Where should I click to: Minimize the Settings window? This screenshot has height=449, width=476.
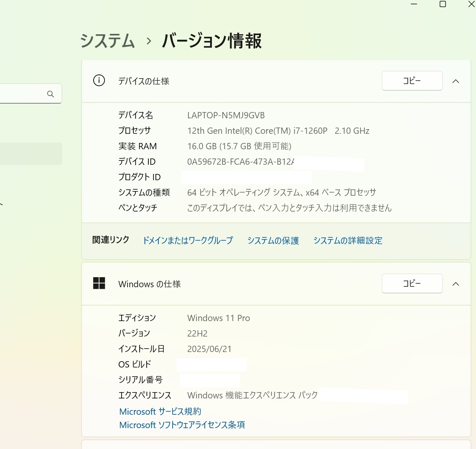point(414,4)
